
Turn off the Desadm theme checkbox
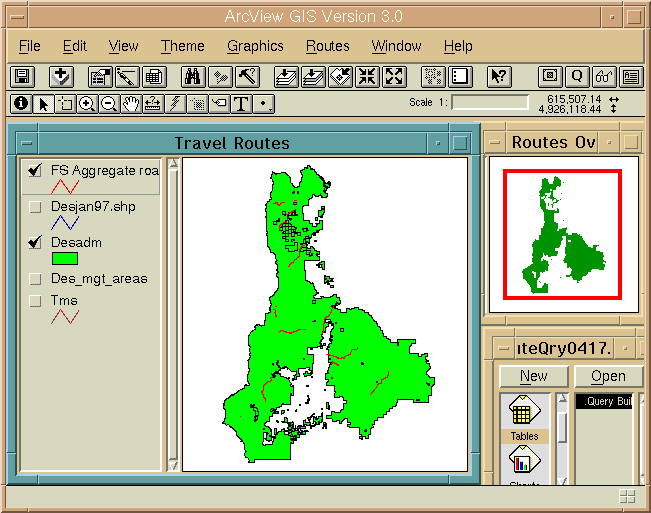[35, 242]
